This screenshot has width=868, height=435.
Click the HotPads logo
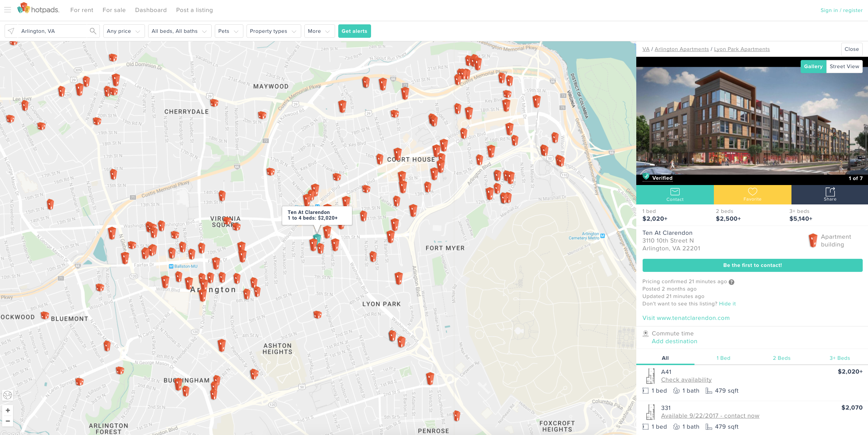click(38, 8)
